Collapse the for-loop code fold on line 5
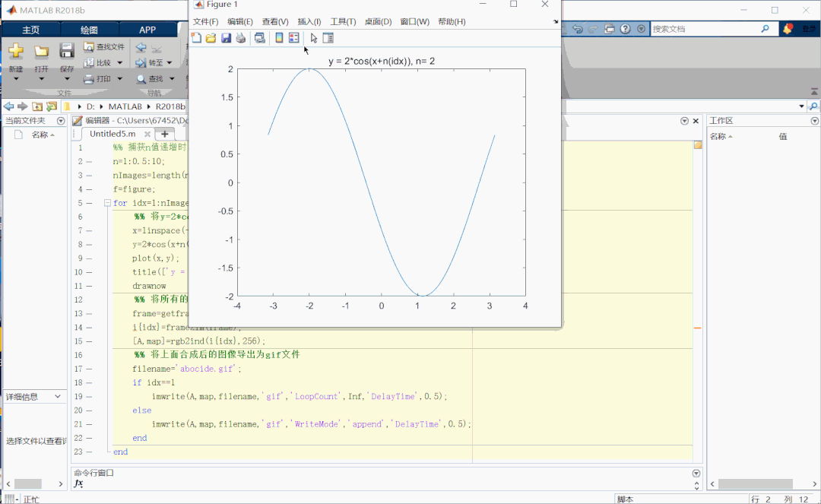The width and height of the screenshot is (821, 504). point(107,203)
